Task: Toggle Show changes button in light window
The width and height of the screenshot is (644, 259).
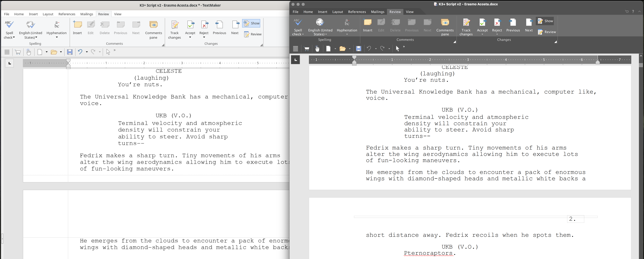Action: tap(252, 23)
